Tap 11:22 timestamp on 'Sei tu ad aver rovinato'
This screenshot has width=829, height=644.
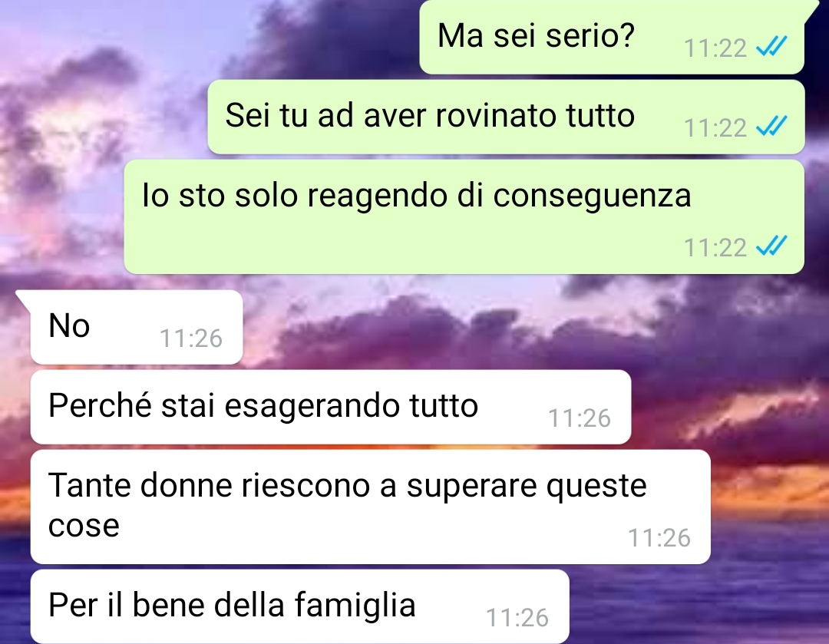click(x=715, y=128)
